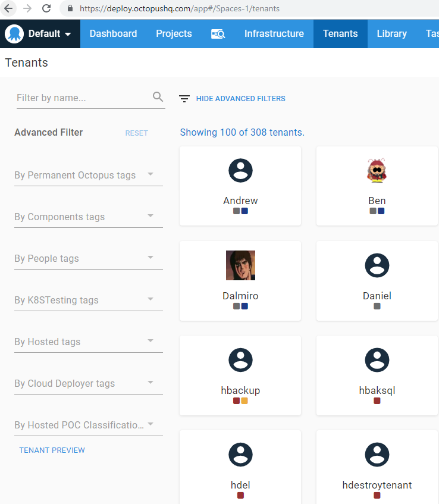This screenshot has height=504, width=439.
Task: Switch to the Library section
Action: coord(391,34)
